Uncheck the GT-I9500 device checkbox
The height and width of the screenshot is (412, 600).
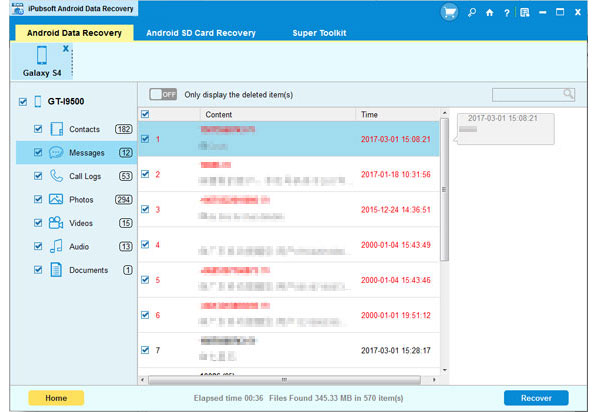point(23,102)
